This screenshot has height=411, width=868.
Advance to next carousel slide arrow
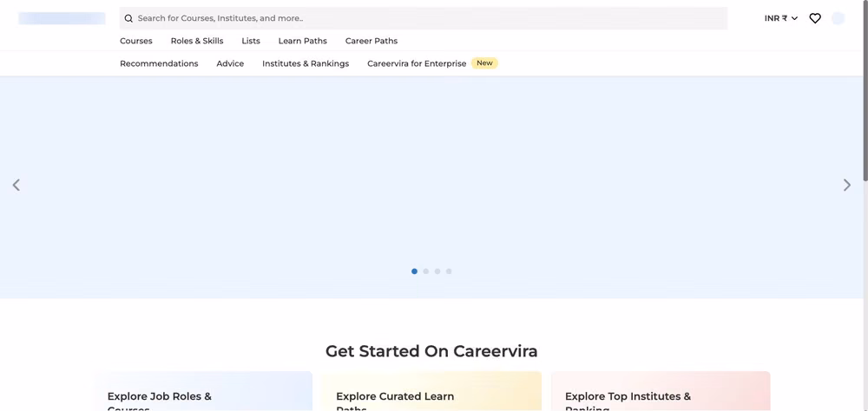coord(847,185)
